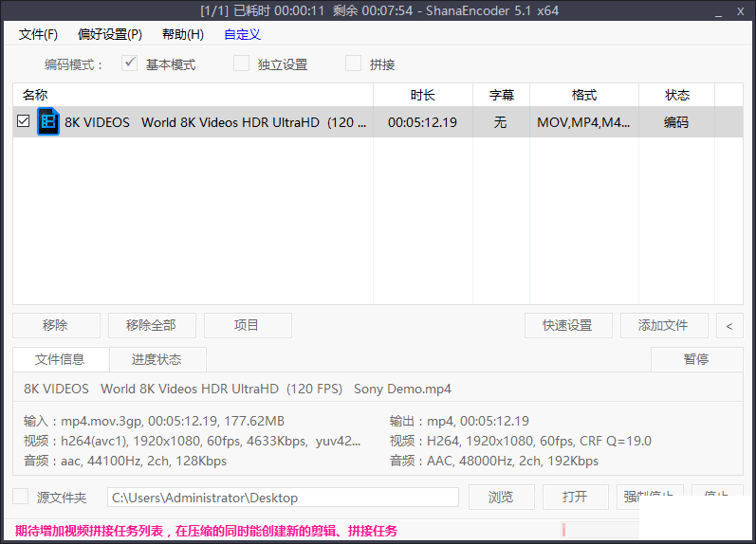Click the 添加文件 button
This screenshot has width=756, height=544.
tap(664, 326)
